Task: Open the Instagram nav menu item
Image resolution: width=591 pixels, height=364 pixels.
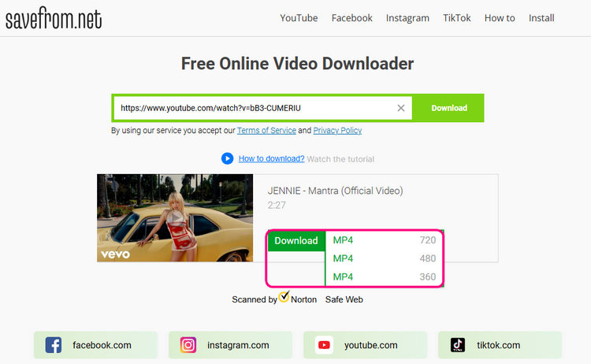Action: [x=407, y=18]
